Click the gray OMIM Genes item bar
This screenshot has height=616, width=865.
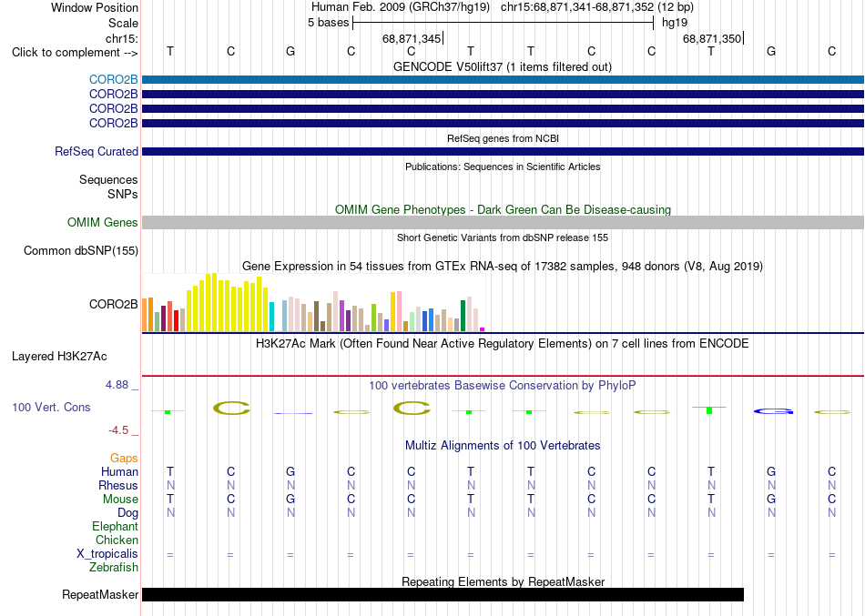504,222
